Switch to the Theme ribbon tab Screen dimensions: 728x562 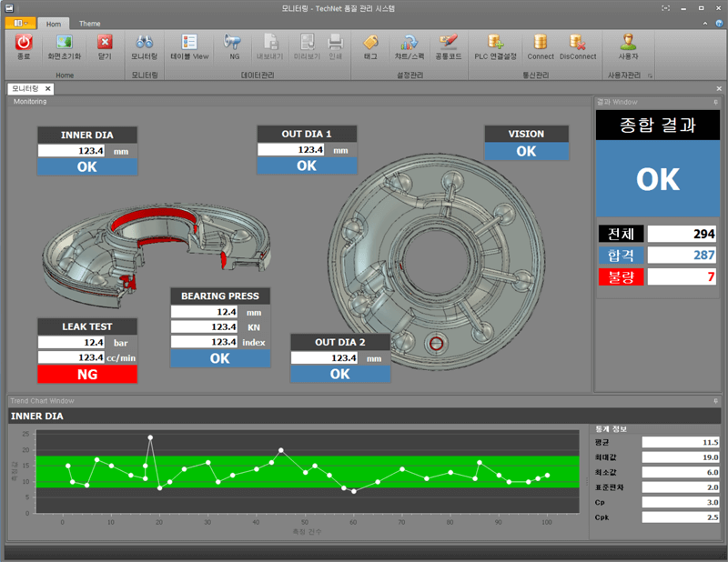tap(89, 23)
